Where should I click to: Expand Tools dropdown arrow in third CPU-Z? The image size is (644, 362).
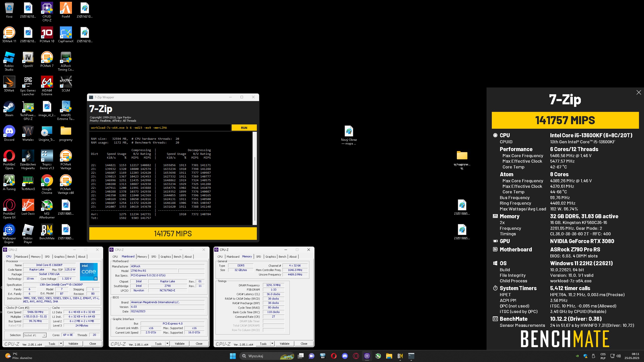click(272, 344)
